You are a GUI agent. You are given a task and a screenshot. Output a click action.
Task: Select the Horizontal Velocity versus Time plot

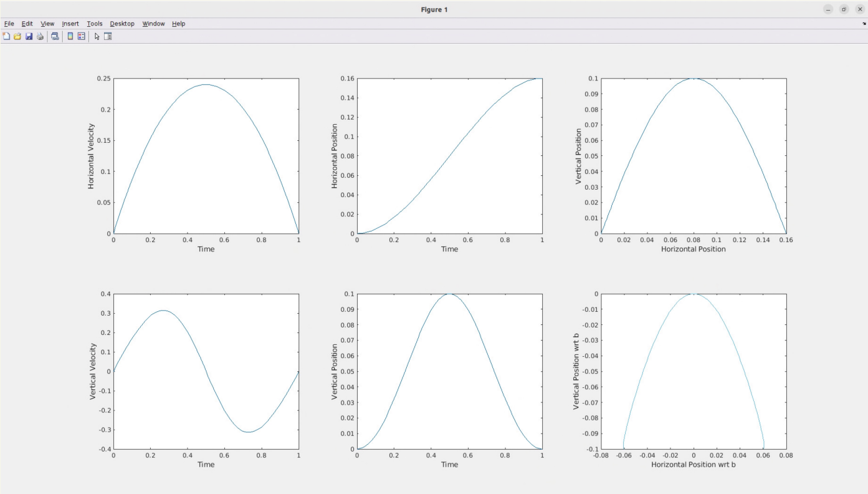206,156
